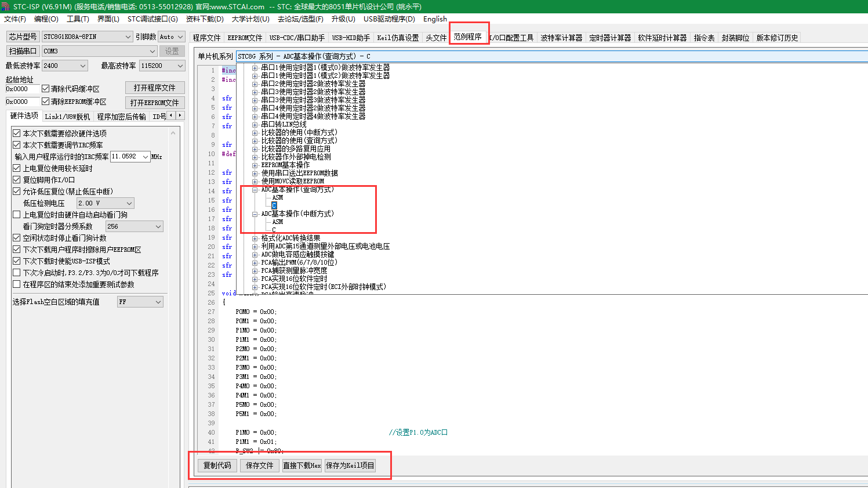This screenshot has height=488, width=868.
Task: Collapse ADC基本操作(查询方式) tree node
Action: [x=255, y=190]
